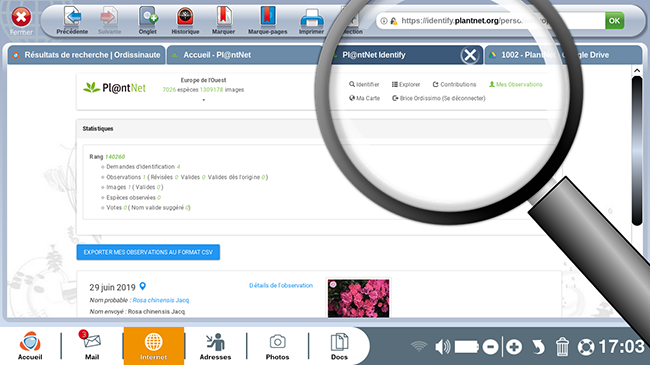This screenshot has width=650, height=365.
Task: Click the green OK button
Action: coord(614,20)
